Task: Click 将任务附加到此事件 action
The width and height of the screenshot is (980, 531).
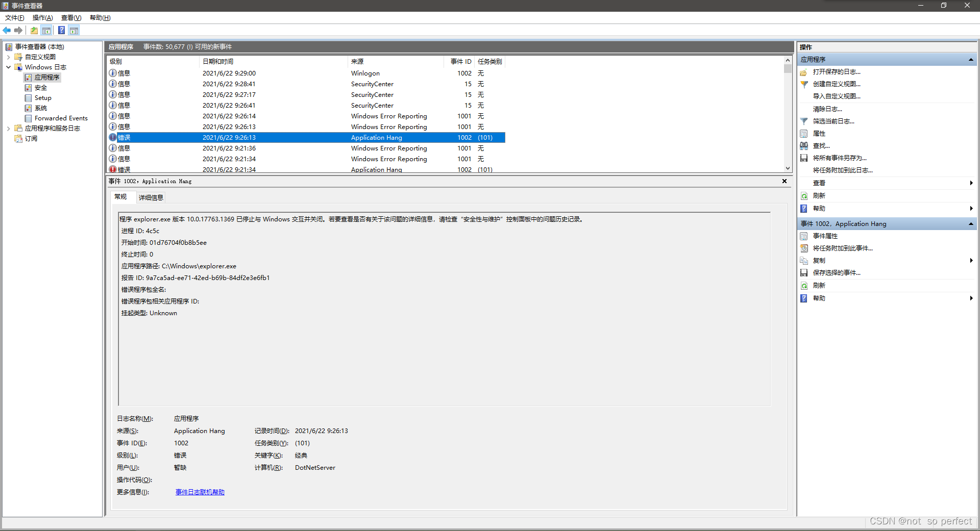Action: click(842, 248)
